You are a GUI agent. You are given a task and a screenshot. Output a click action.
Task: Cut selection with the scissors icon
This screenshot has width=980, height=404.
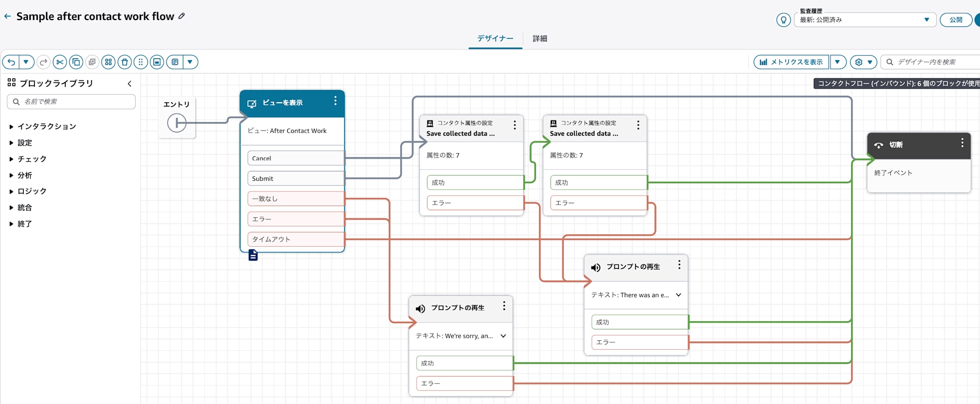[60, 62]
